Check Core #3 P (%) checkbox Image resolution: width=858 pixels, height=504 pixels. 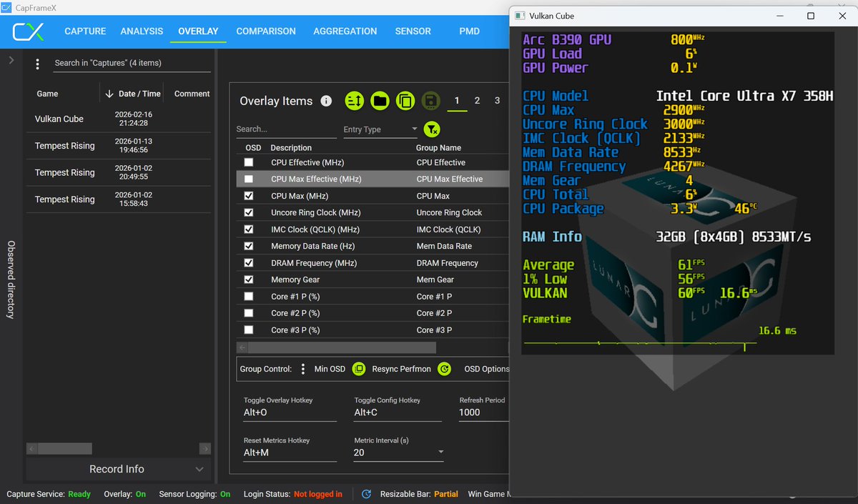(249, 330)
